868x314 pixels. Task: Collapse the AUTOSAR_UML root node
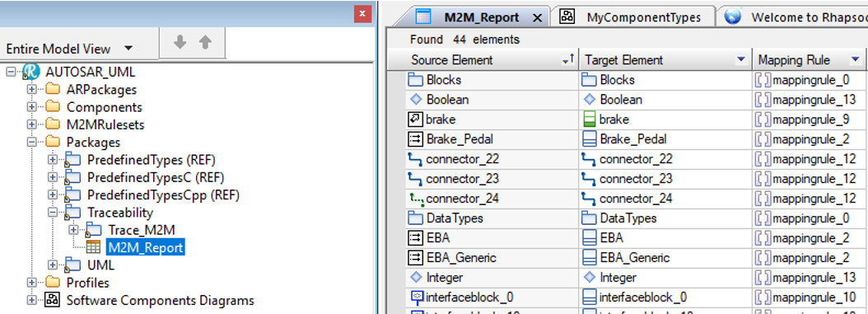[x=12, y=72]
